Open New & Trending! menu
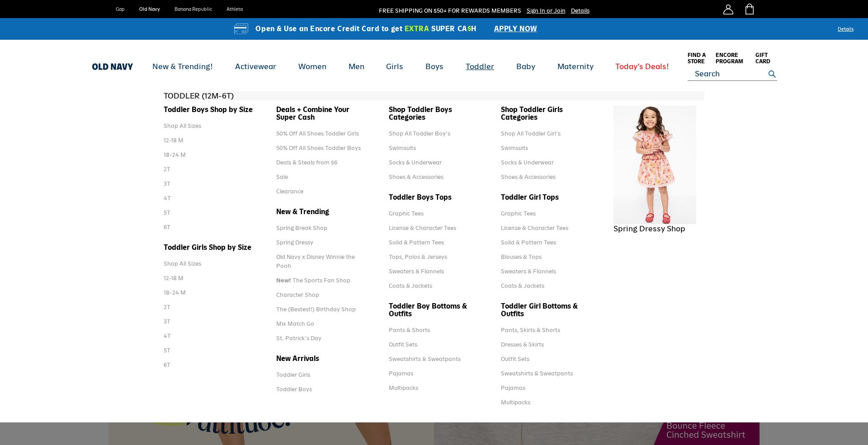Image resolution: width=868 pixels, height=445 pixels. pos(182,66)
